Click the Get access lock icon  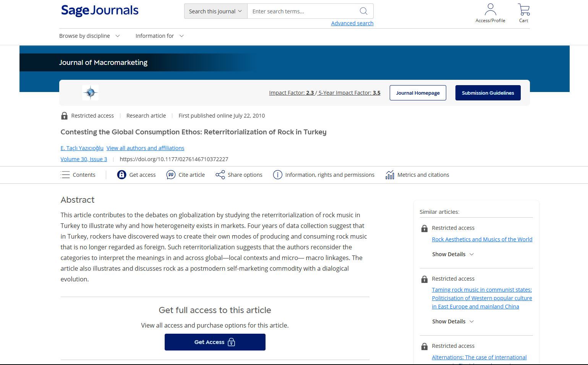(x=121, y=175)
